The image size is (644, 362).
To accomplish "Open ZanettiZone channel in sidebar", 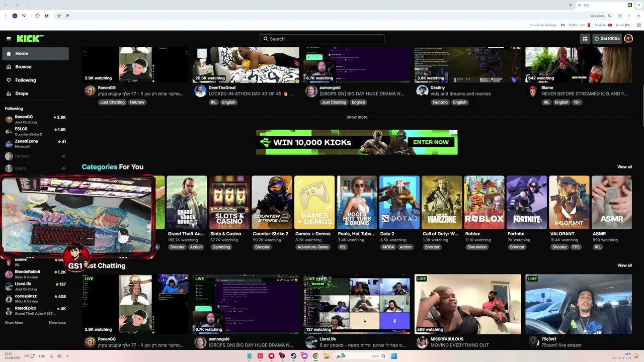I will 35,143.
